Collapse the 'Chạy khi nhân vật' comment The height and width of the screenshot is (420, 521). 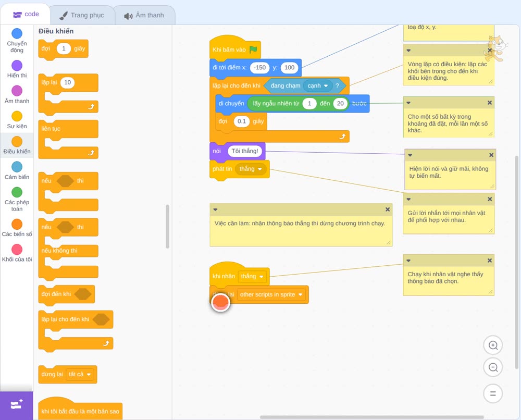(408, 261)
